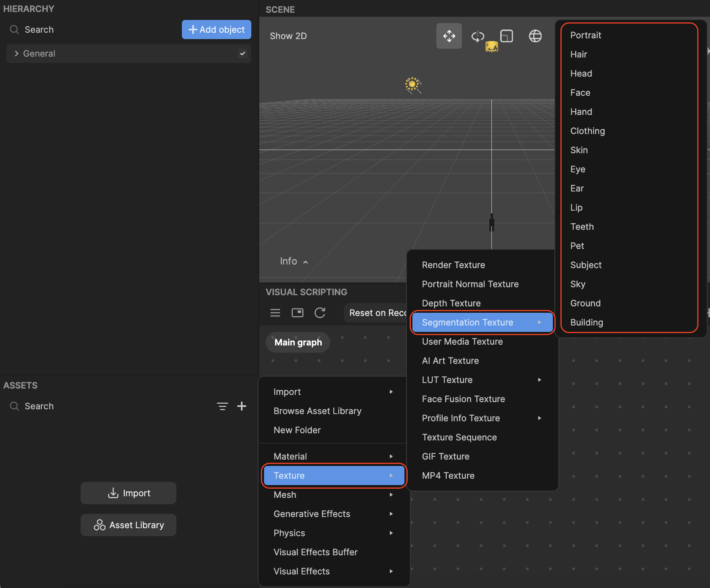
Task: Open the LUT Texture submenu
Action: coord(482,380)
